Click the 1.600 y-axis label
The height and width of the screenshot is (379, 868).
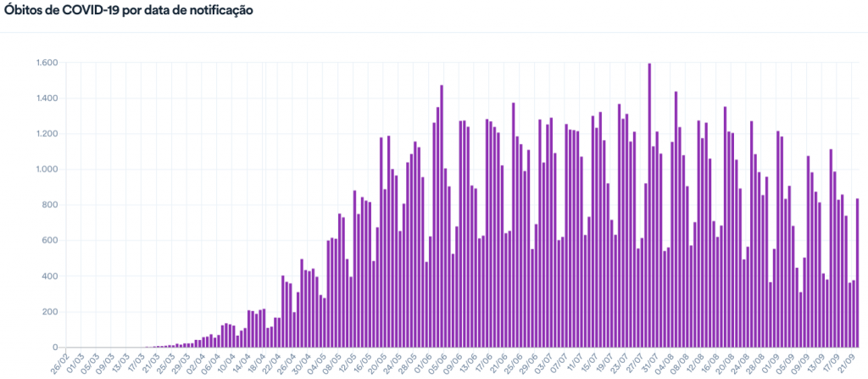[x=46, y=63]
